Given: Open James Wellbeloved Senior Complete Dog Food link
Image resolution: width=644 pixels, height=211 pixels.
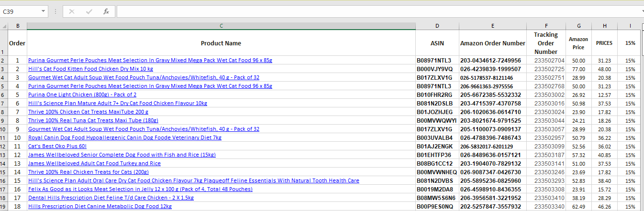Looking at the screenshot, I should (122, 155).
